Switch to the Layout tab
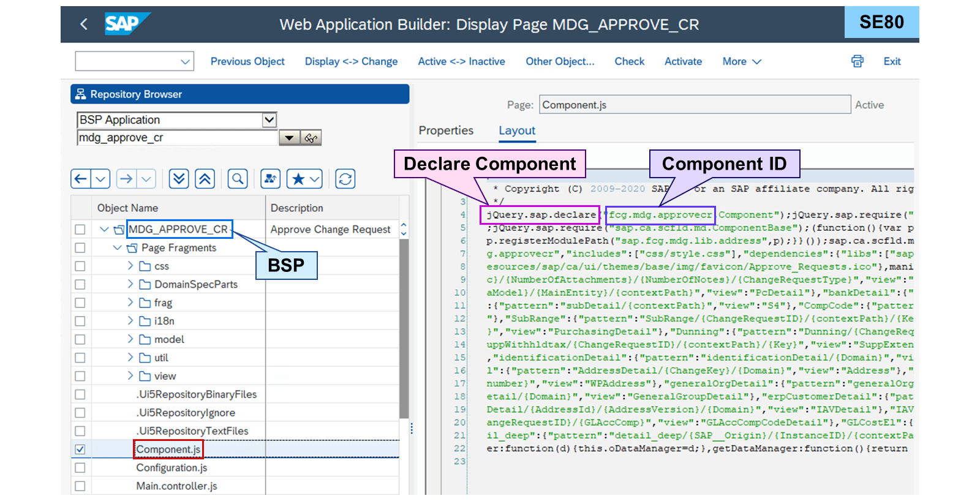 click(517, 130)
